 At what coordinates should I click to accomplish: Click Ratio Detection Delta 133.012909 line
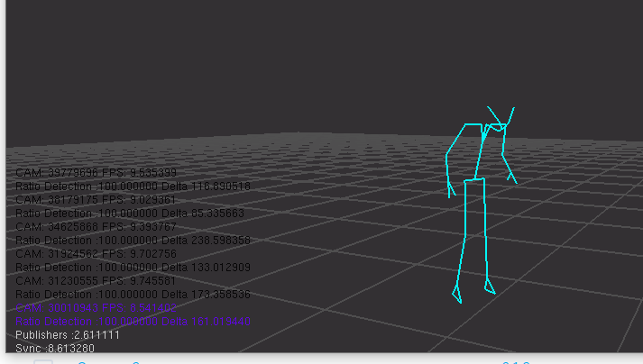(x=133, y=268)
